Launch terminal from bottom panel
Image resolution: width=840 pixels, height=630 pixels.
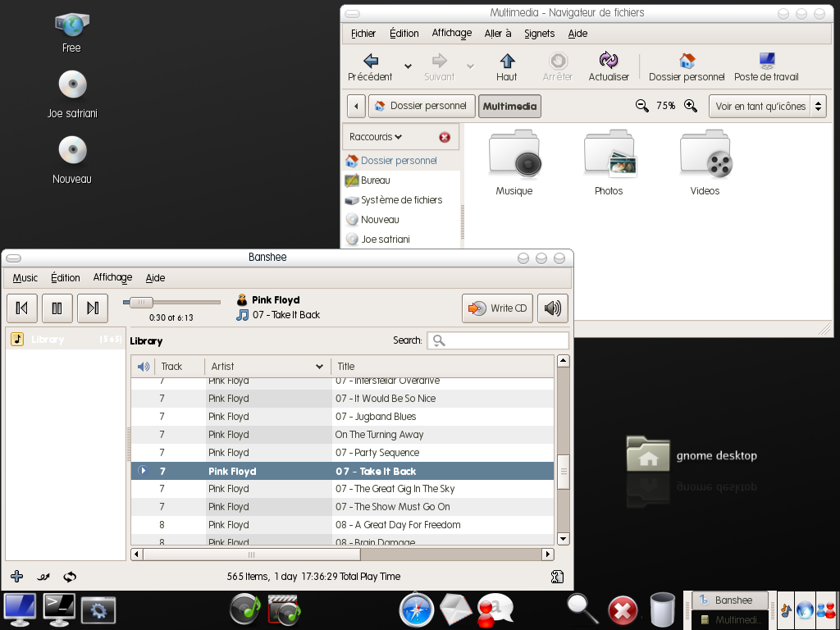point(59,609)
